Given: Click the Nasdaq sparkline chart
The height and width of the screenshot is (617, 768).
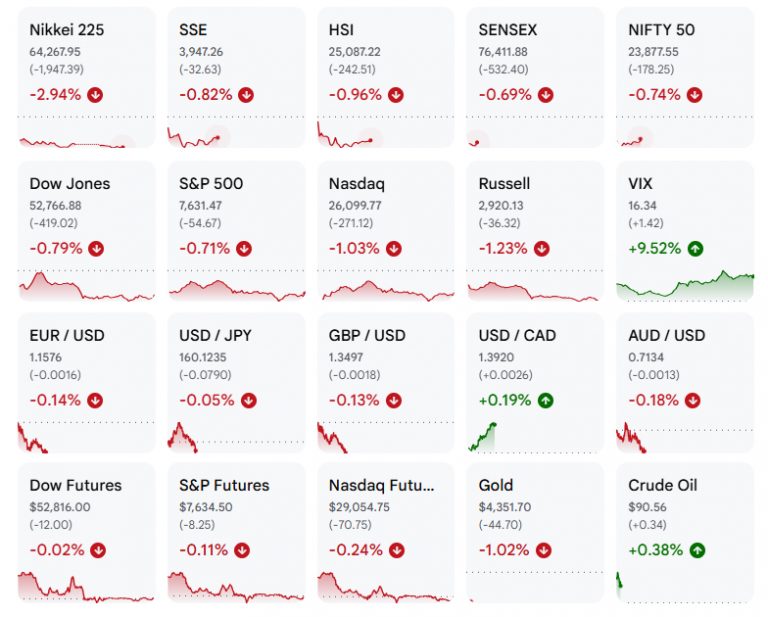Looking at the screenshot, I should point(387,290).
